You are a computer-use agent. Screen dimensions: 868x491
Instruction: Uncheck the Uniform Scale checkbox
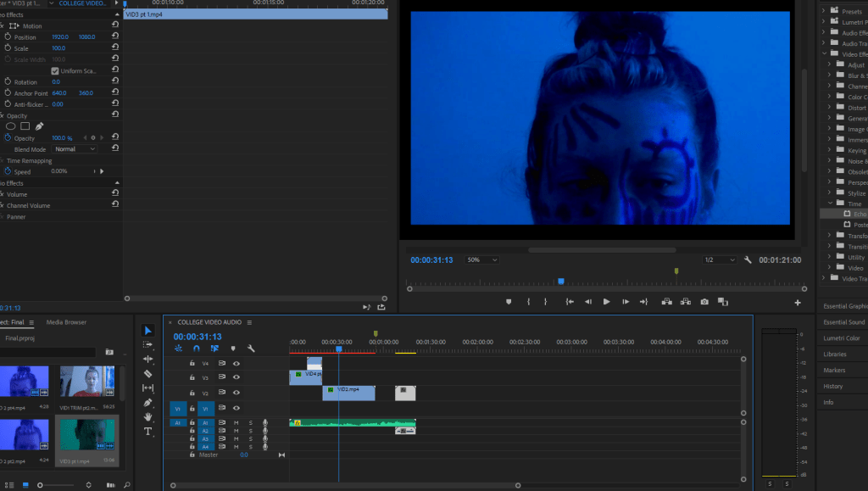[55, 70]
